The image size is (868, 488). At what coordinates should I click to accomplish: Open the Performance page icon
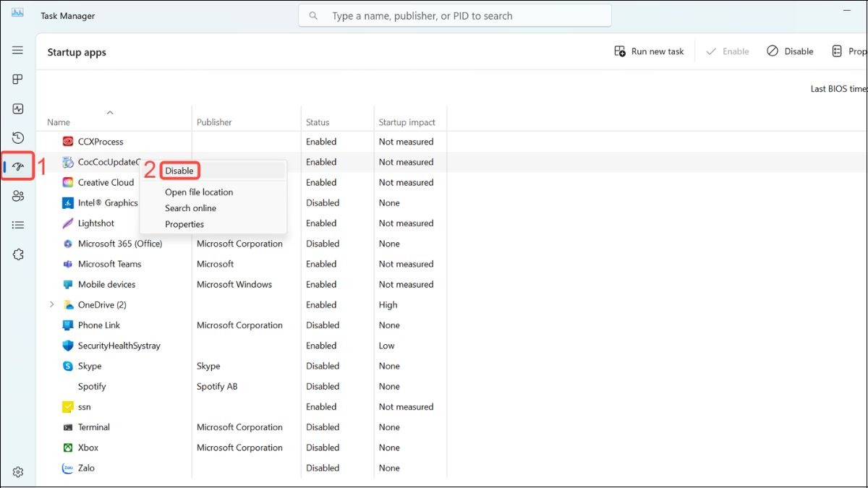[18, 109]
